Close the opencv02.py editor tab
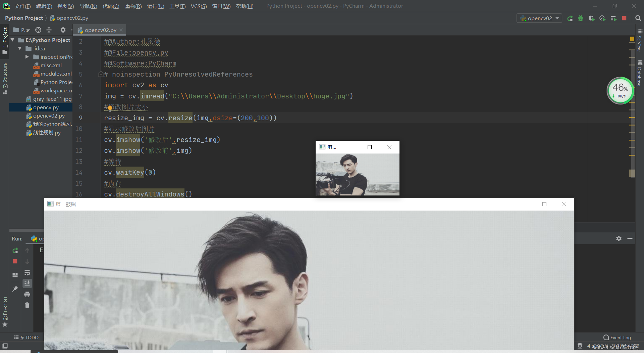The width and height of the screenshot is (644, 353). tap(121, 30)
